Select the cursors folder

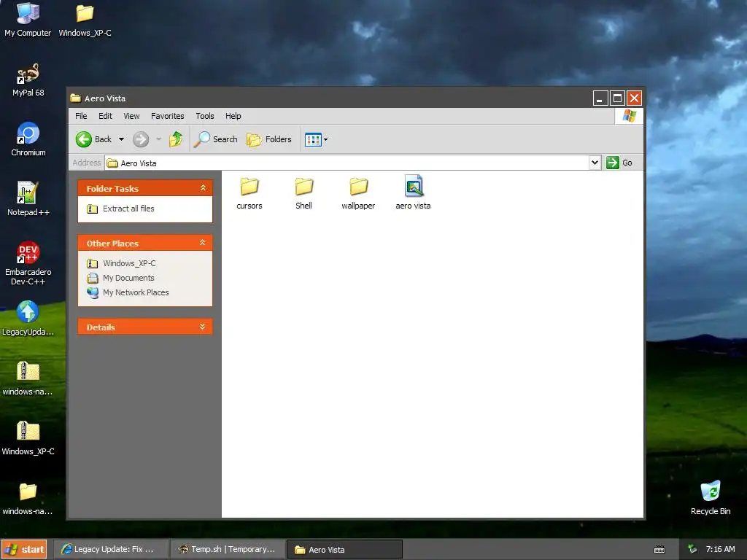(x=249, y=193)
